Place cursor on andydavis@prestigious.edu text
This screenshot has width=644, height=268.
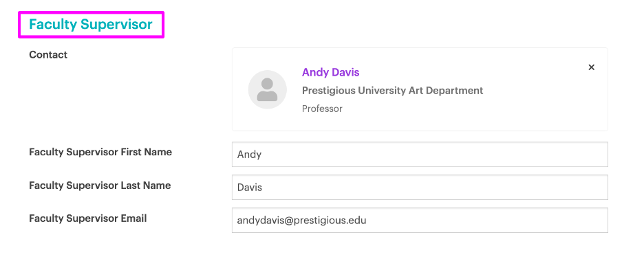(x=301, y=221)
